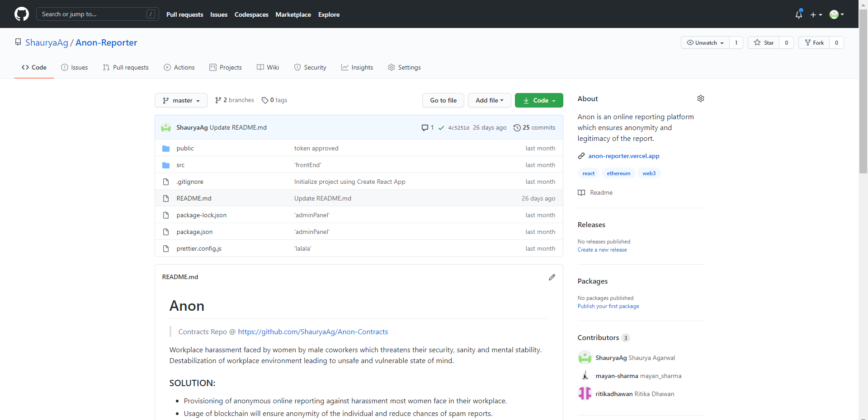Open the Unwatch dropdown

(x=705, y=42)
